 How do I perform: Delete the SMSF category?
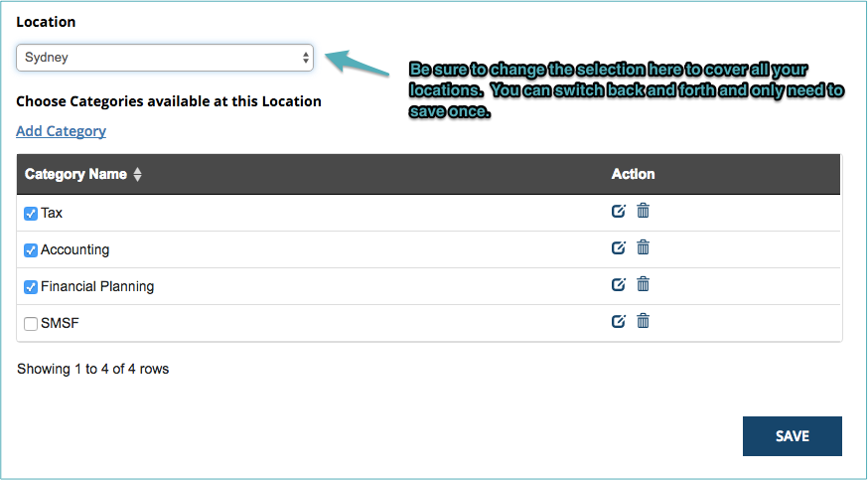tap(643, 321)
